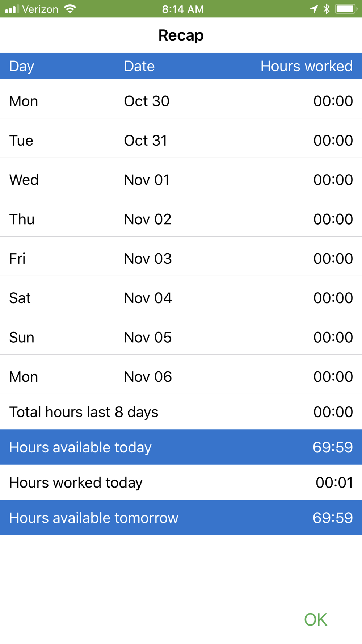Tap the Bluetooth icon
362x644 pixels.
327,9
